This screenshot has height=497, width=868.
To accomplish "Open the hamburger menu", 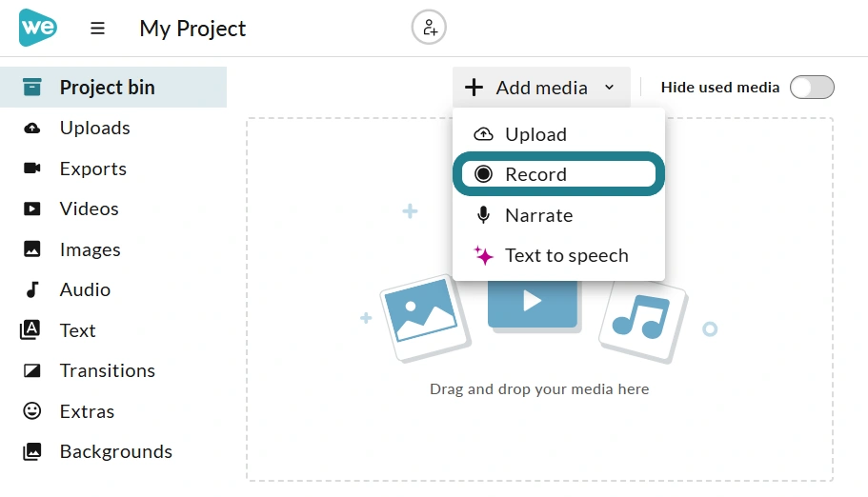I will [97, 29].
